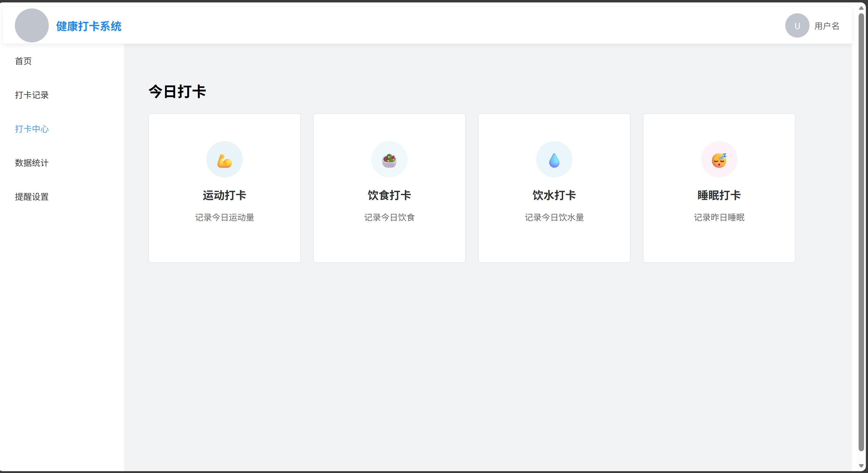
Task: Open 数据统计 in the sidebar
Action: [32, 163]
